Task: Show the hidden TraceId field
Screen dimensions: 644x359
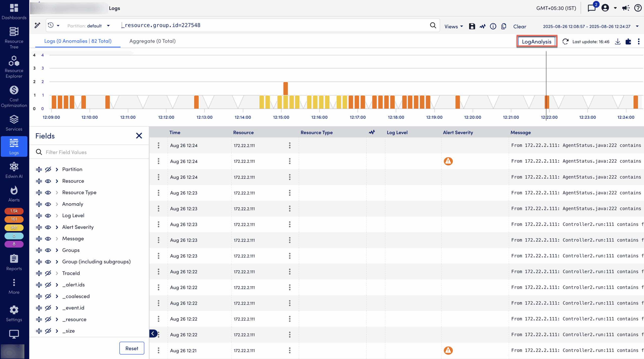Action: [48, 273]
